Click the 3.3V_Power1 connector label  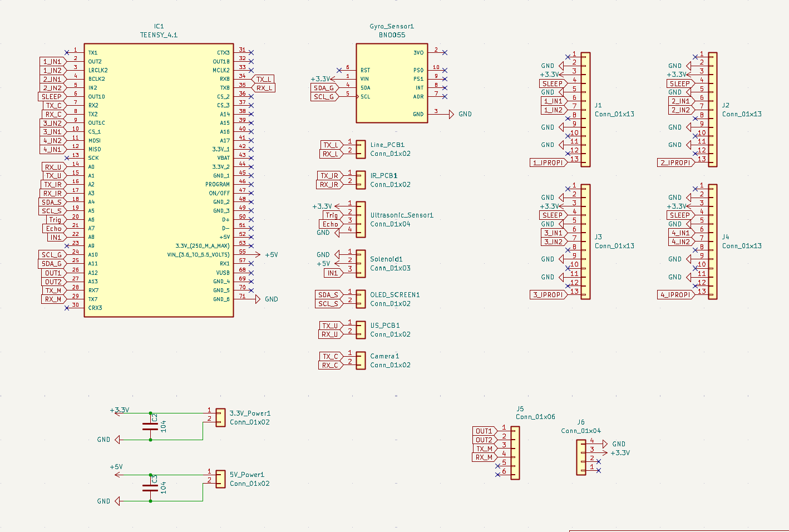pyautogui.click(x=250, y=413)
